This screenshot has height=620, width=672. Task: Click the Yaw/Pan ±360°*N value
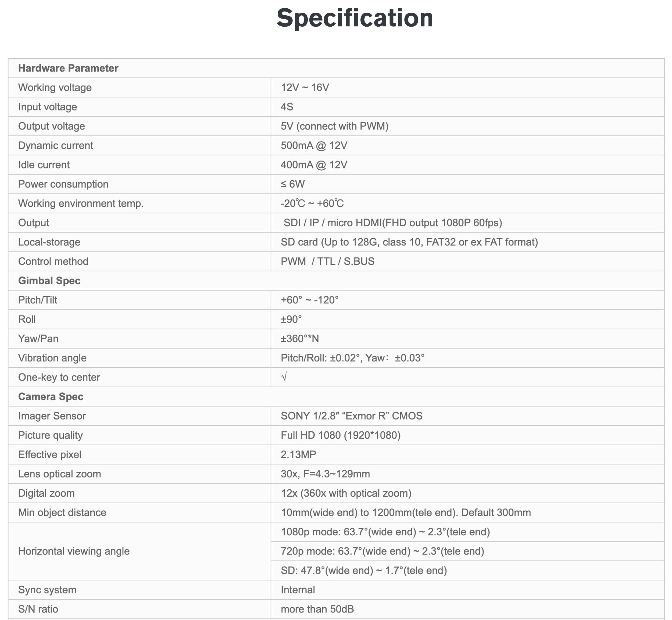coord(300,339)
